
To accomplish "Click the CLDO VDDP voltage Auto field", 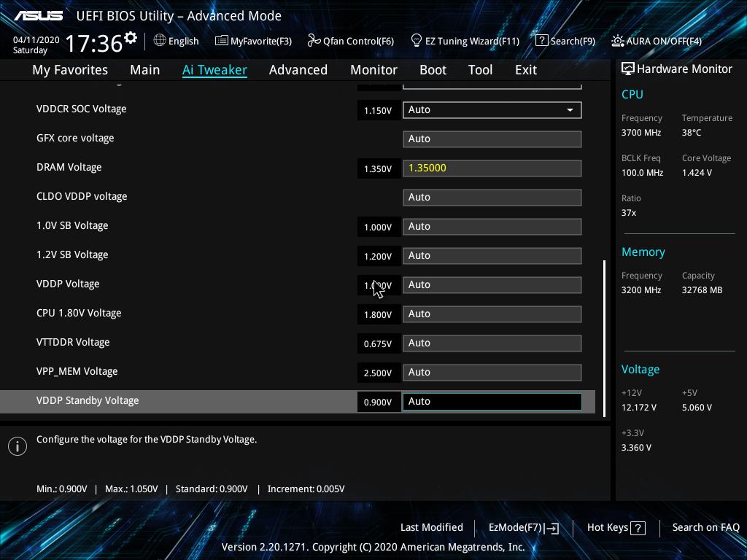I will [x=492, y=197].
